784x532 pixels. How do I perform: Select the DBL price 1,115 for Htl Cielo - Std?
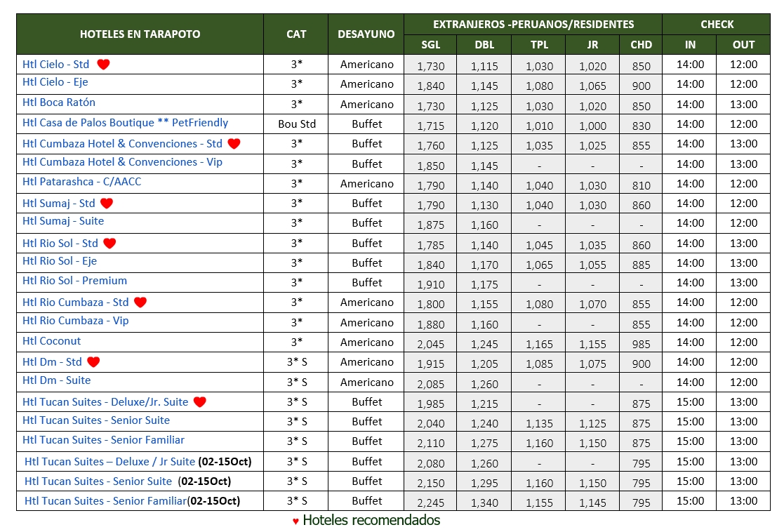(484, 66)
